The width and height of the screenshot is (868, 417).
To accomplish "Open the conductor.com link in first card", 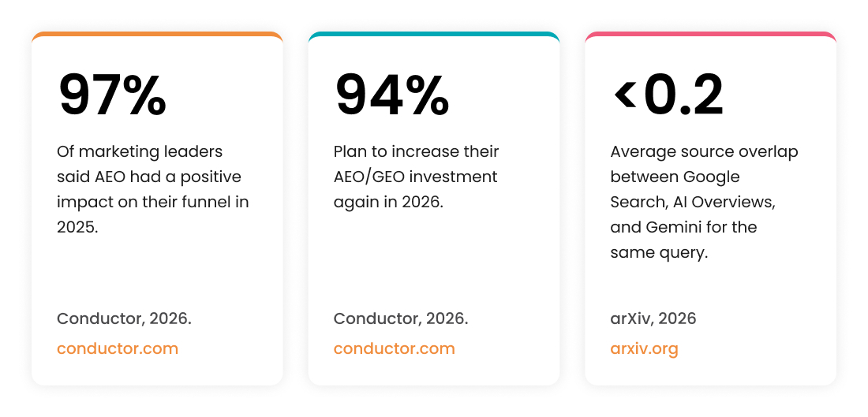I will (x=118, y=349).
